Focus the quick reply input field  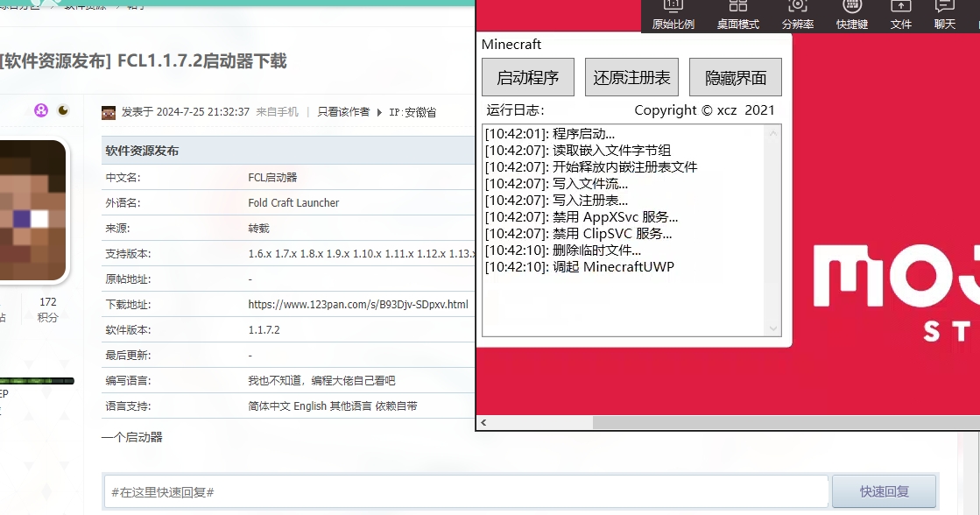click(x=466, y=492)
